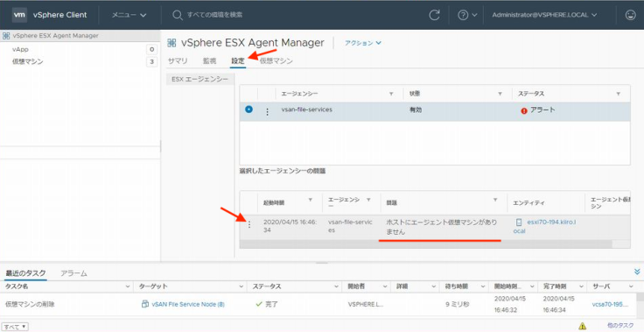Screen dimensions: 644x332
Task: Click the 2020/04/15 16:46:34 issue timestamp
Action: 290,226
